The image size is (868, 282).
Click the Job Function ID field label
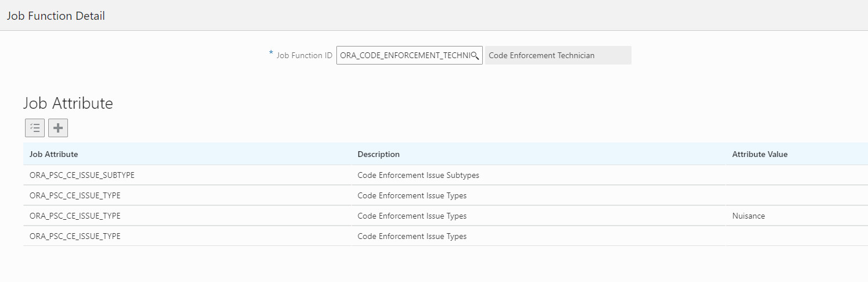pyautogui.click(x=304, y=56)
